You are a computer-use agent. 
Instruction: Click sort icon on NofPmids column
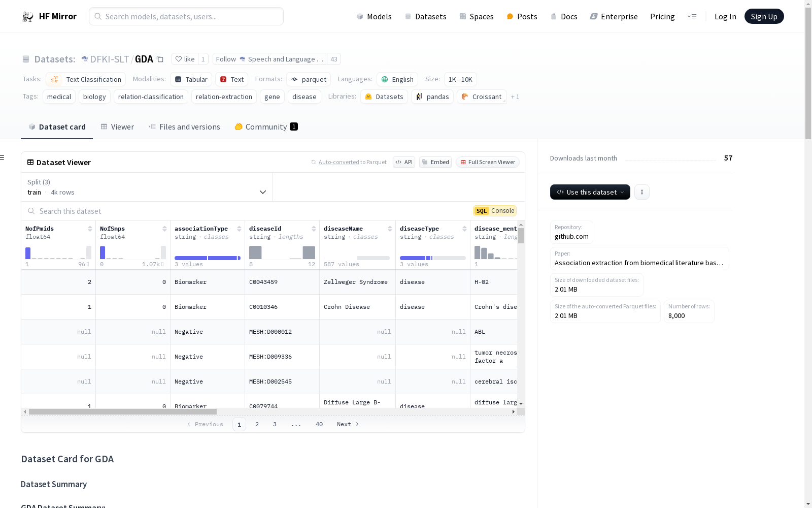click(x=90, y=229)
